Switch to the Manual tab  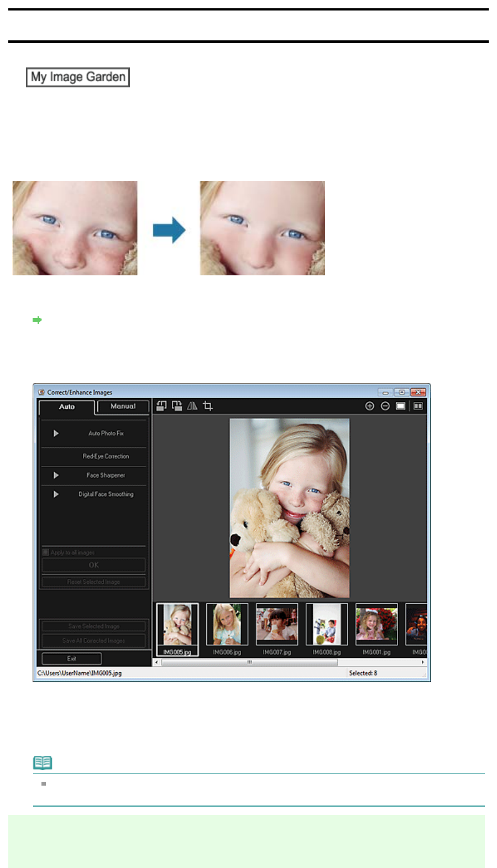123,406
